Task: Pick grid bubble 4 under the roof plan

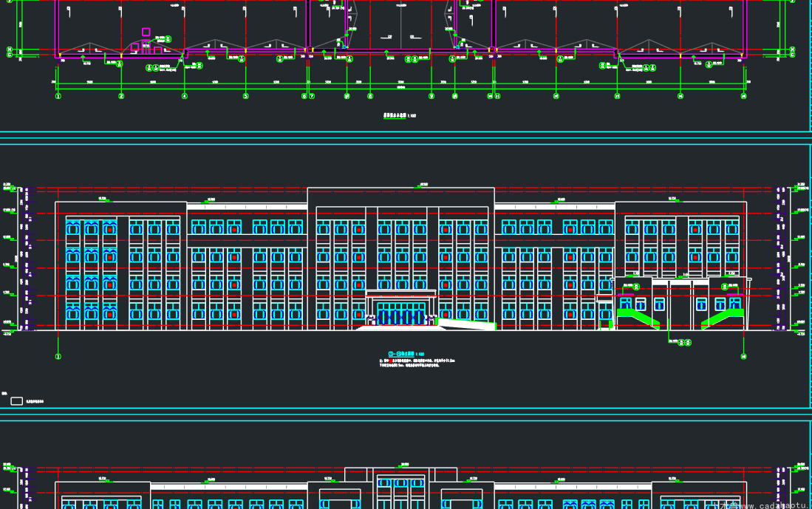Action: (185, 96)
